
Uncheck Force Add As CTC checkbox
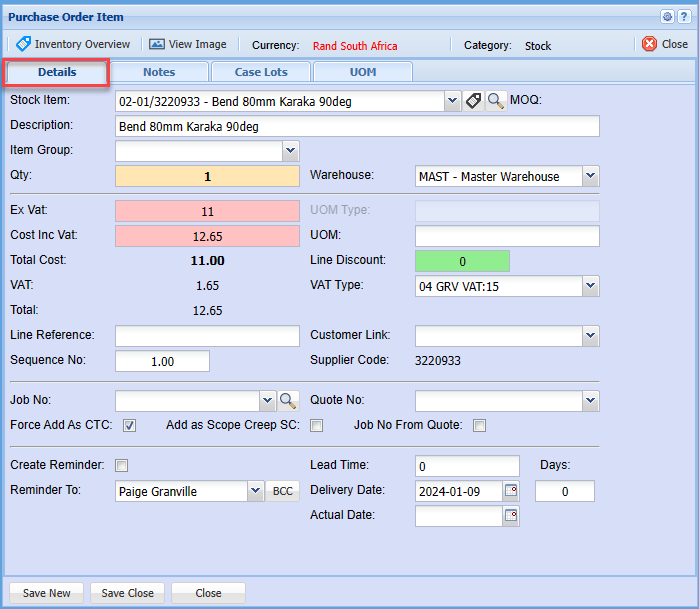point(129,426)
